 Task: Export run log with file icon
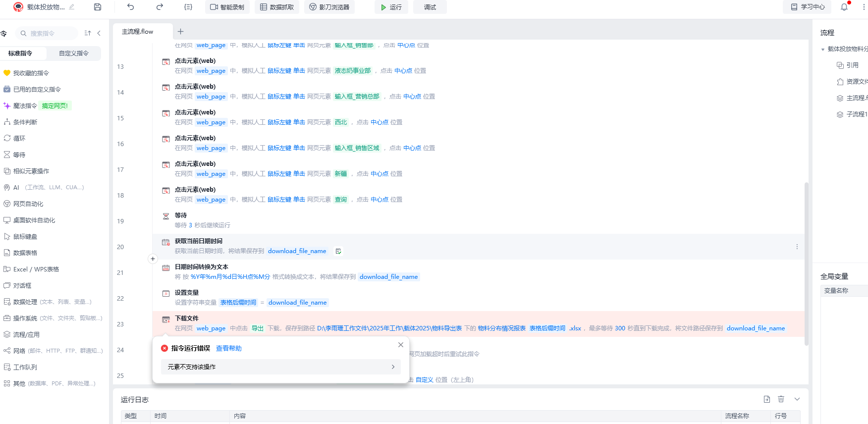(x=767, y=399)
